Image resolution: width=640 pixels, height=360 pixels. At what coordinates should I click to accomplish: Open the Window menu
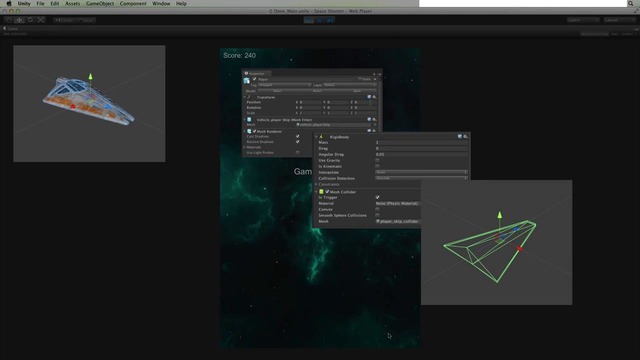161,3
